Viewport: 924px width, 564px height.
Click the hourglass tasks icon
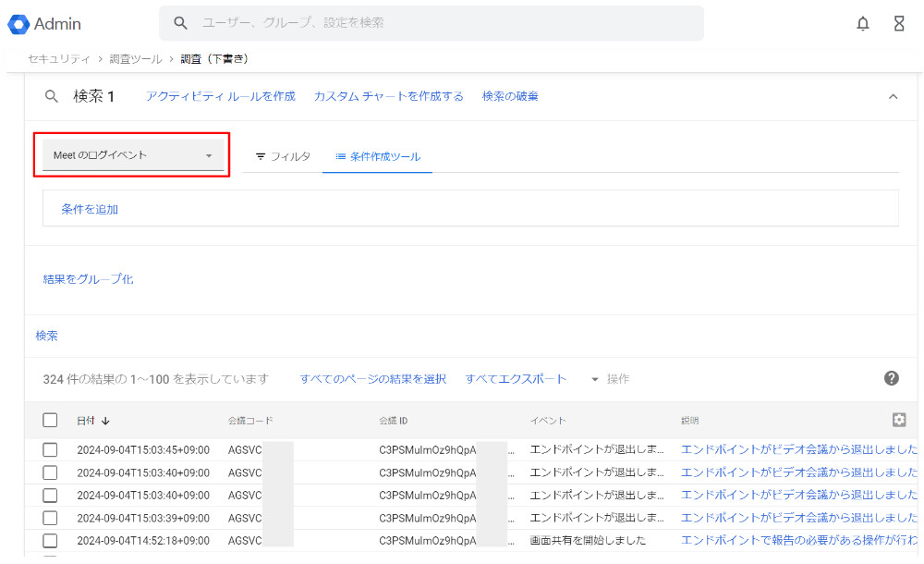point(898,24)
